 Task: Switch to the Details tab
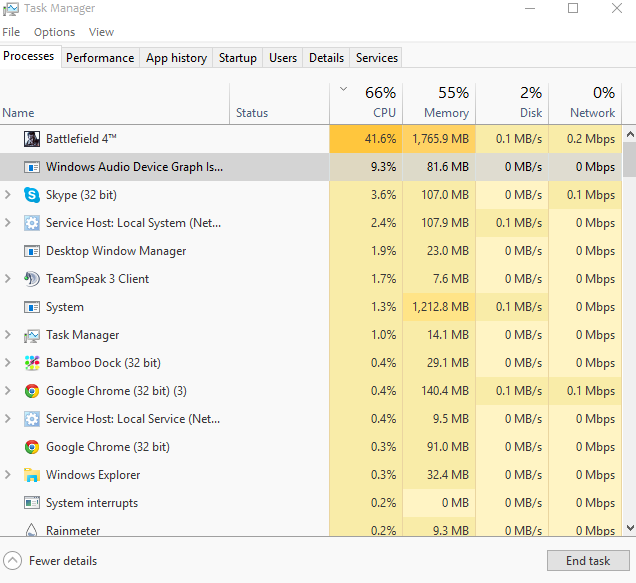pos(326,58)
